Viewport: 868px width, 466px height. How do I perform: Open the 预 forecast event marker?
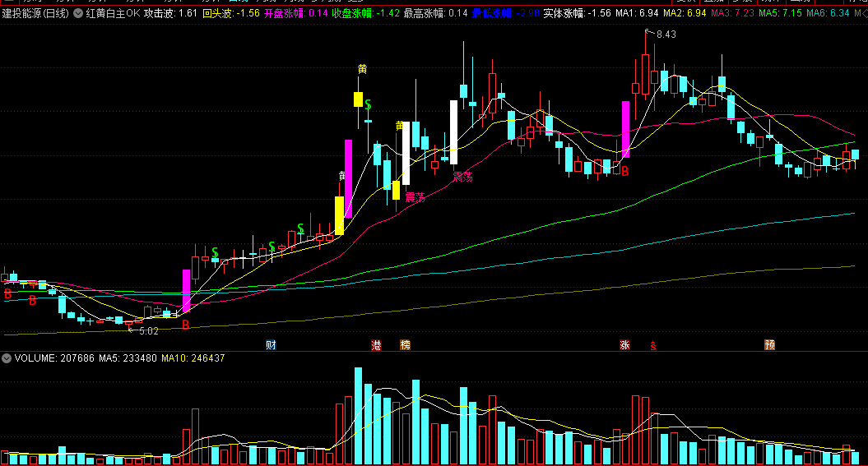click(769, 345)
